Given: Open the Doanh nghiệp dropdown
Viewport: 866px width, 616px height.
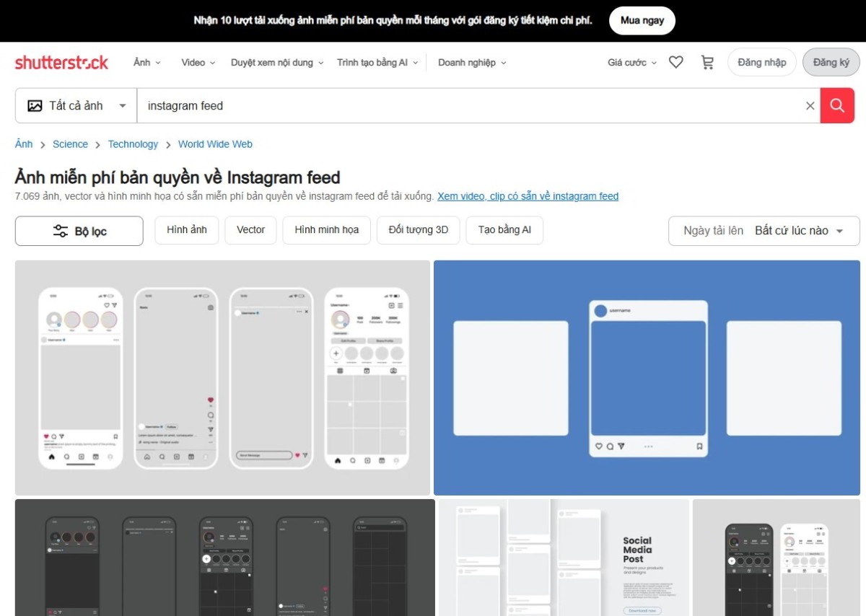Looking at the screenshot, I should tap(472, 63).
